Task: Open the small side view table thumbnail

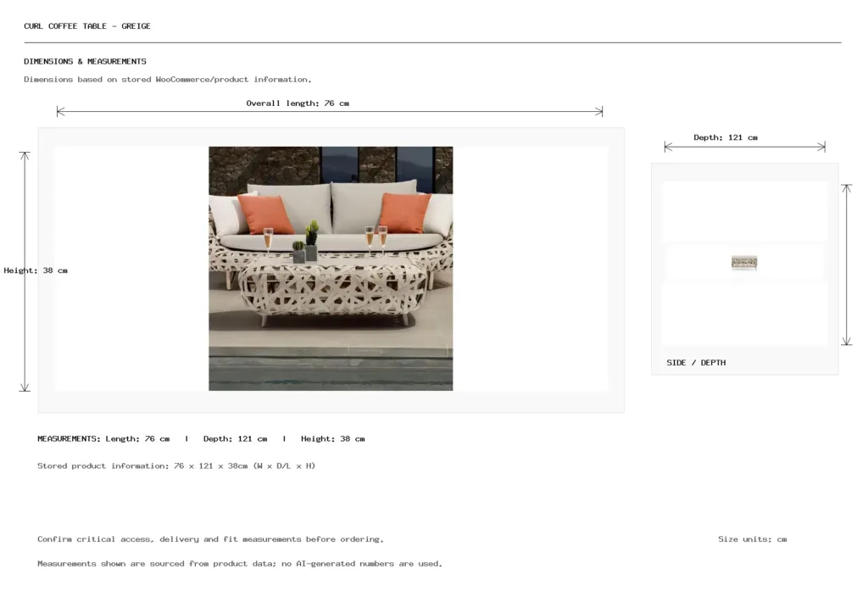Action: click(x=744, y=263)
